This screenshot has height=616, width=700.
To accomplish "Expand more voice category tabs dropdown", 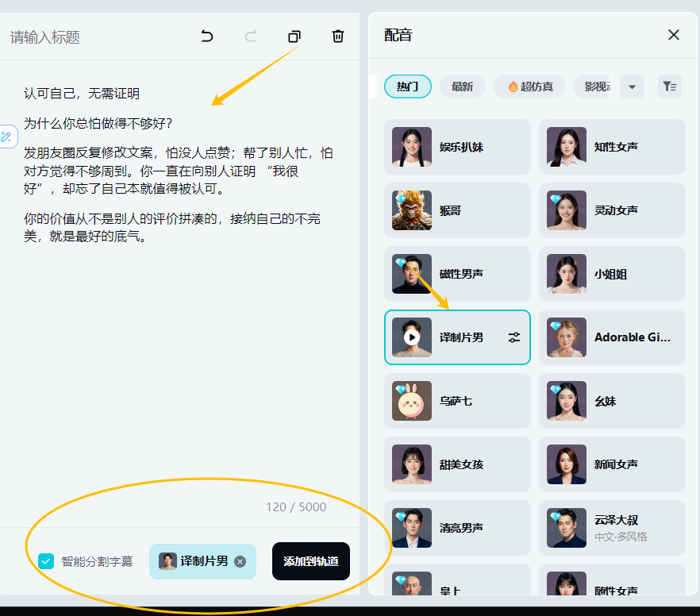I will coord(632,87).
